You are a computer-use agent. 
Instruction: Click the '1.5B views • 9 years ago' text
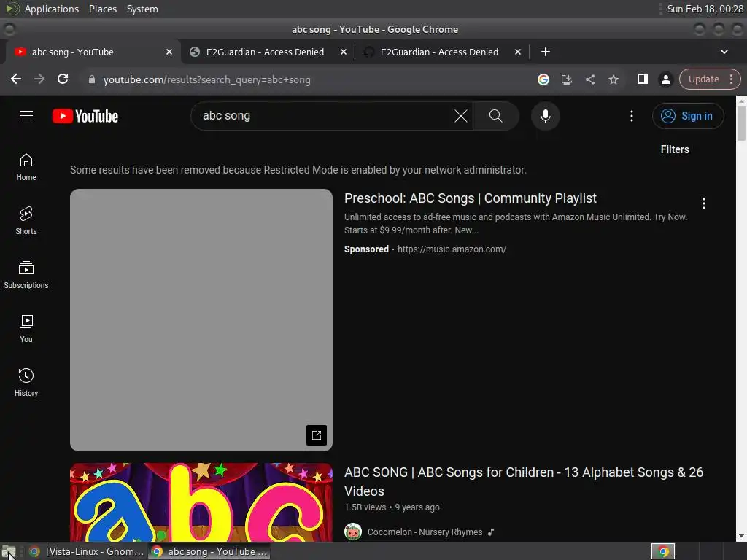[x=392, y=507]
